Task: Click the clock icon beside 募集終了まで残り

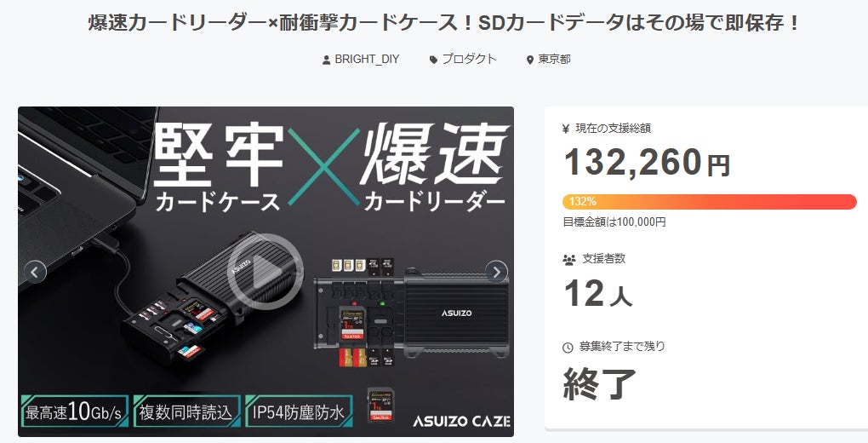Action: 568,348
